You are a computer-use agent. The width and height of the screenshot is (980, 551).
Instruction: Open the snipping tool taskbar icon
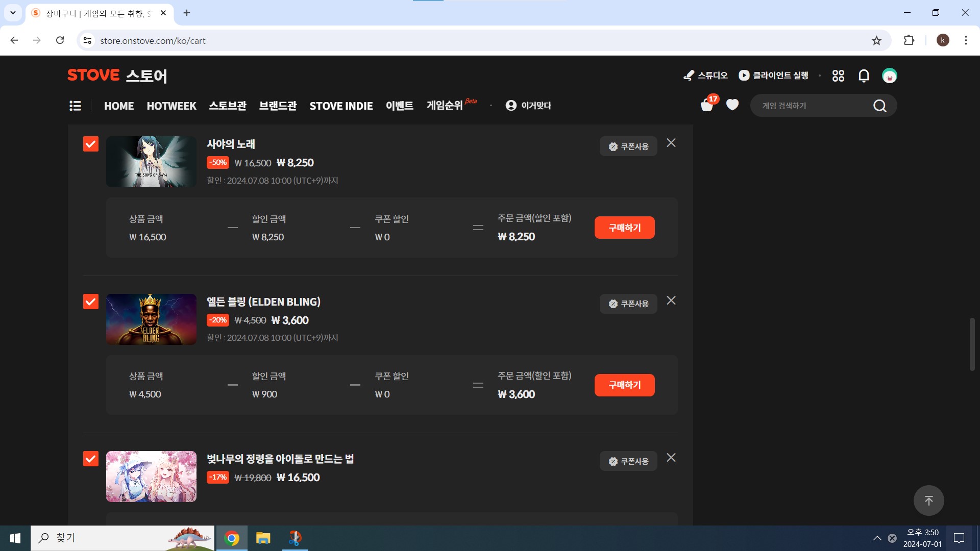click(x=295, y=538)
